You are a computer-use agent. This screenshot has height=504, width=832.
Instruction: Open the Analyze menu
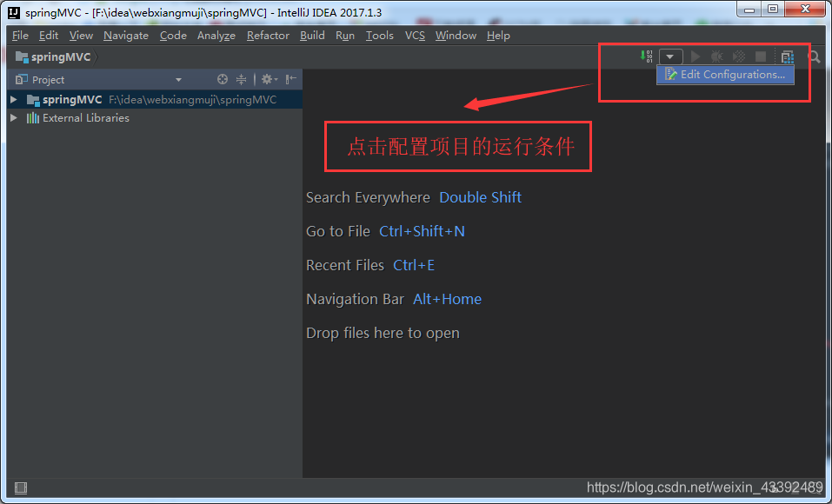click(216, 36)
